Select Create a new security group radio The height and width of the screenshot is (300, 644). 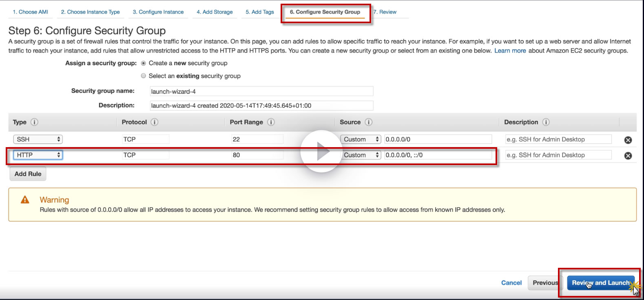click(x=143, y=63)
